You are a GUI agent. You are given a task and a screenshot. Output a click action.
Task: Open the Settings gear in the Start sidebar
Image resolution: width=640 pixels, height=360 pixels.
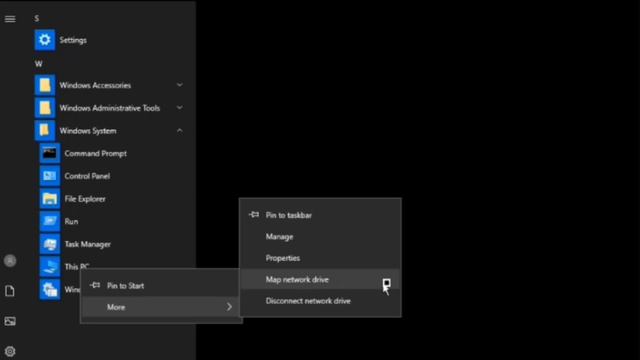10,351
